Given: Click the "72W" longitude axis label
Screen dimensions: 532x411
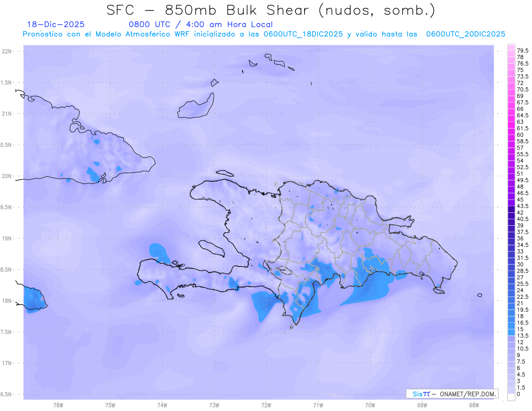Looking at the screenshot, I should (266, 405).
